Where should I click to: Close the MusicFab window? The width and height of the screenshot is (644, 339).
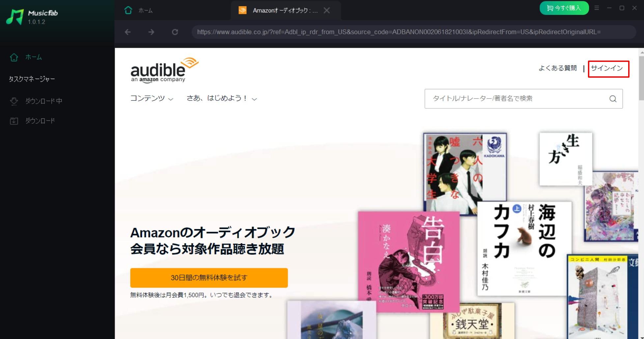pyautogui.click(x=634, y=8)
